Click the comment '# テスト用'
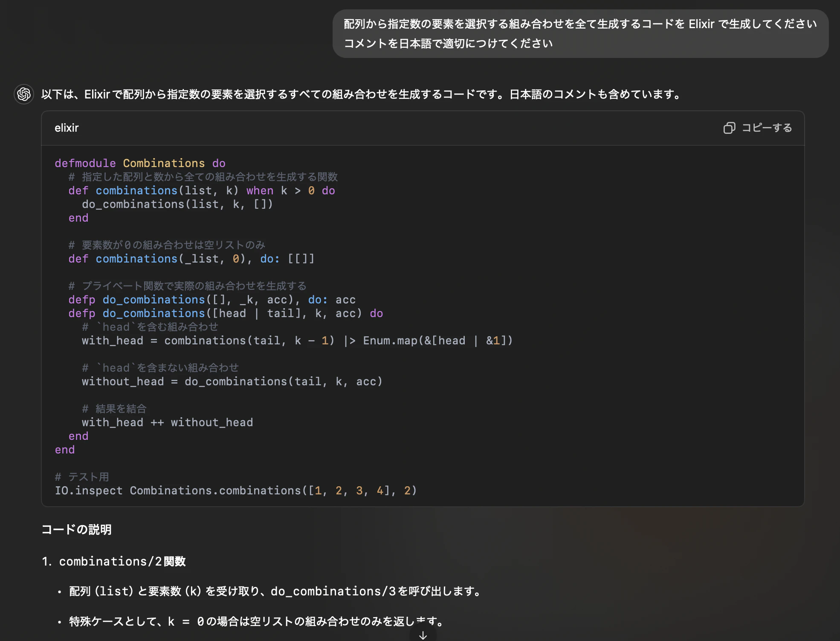The image size is (840, 641). click(x=82, y=477)
